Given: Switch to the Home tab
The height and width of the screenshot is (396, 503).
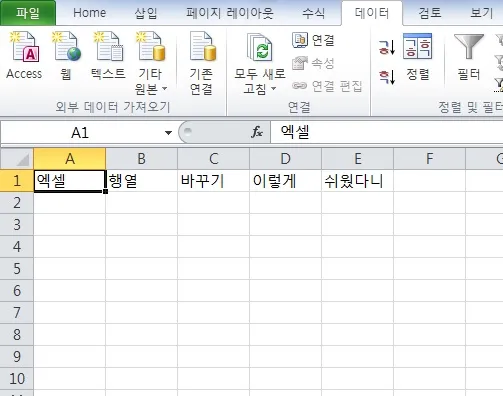Looking at the screenshot, I should (90, 13).
